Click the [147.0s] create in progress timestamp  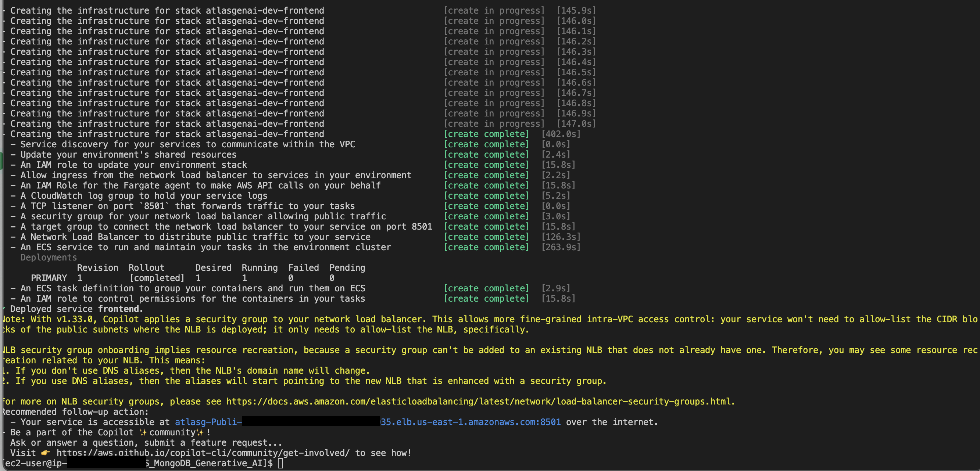point(576,124)
